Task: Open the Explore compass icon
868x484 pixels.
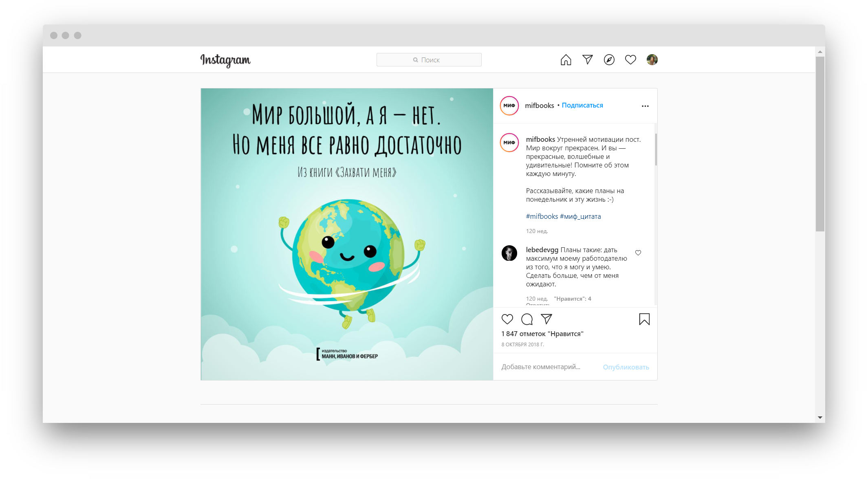Action: coord(609,60)
